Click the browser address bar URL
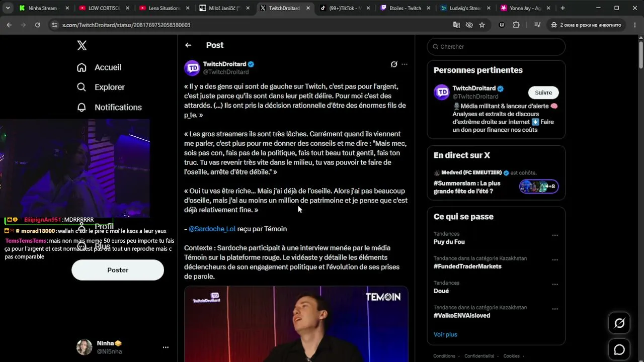This screenshot has width=644, height=362. click(x=126, y=25)
